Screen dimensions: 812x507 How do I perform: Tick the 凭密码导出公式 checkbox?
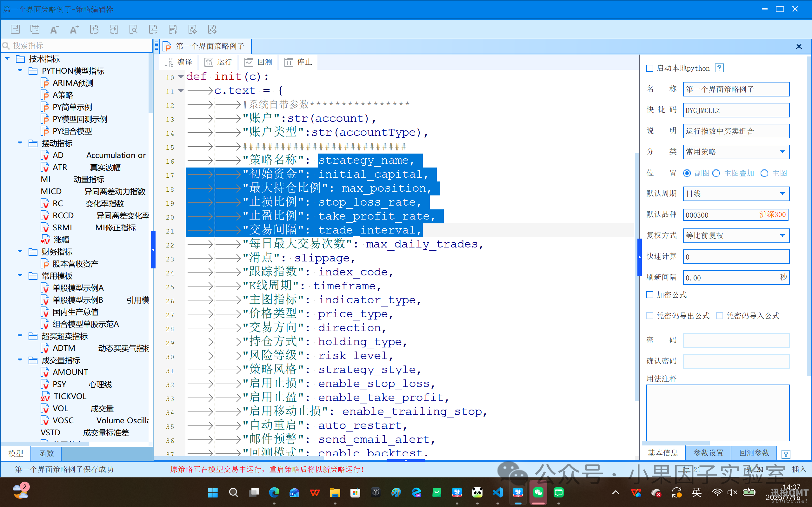(x=650, y=316)
